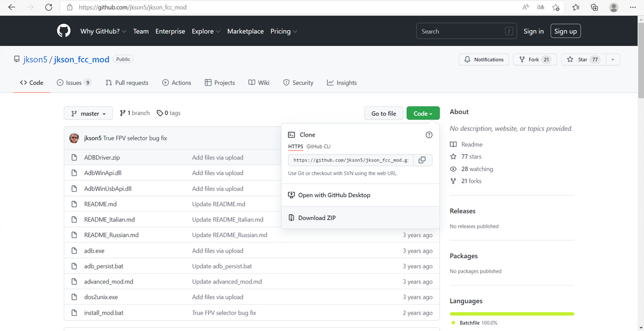The width and height of the screenshot is (644, 331).
Task: Open the Pull requests tab
Action: tap(127, 83)
